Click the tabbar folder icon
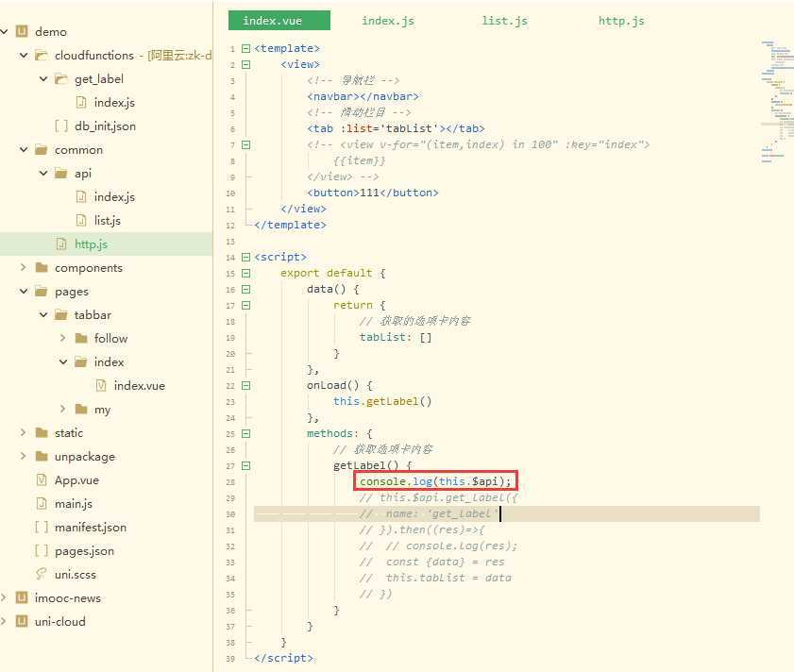The width and height of the screenshot is (794, 672). pyautogui.click(x=61, y=315)
